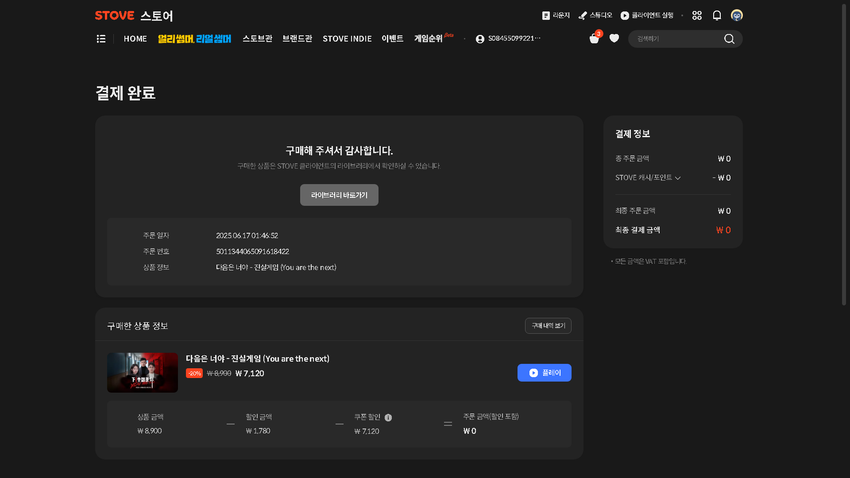
Task: Expand STOVE 캐시/포인트 chevron
Action: pos(678,178)
